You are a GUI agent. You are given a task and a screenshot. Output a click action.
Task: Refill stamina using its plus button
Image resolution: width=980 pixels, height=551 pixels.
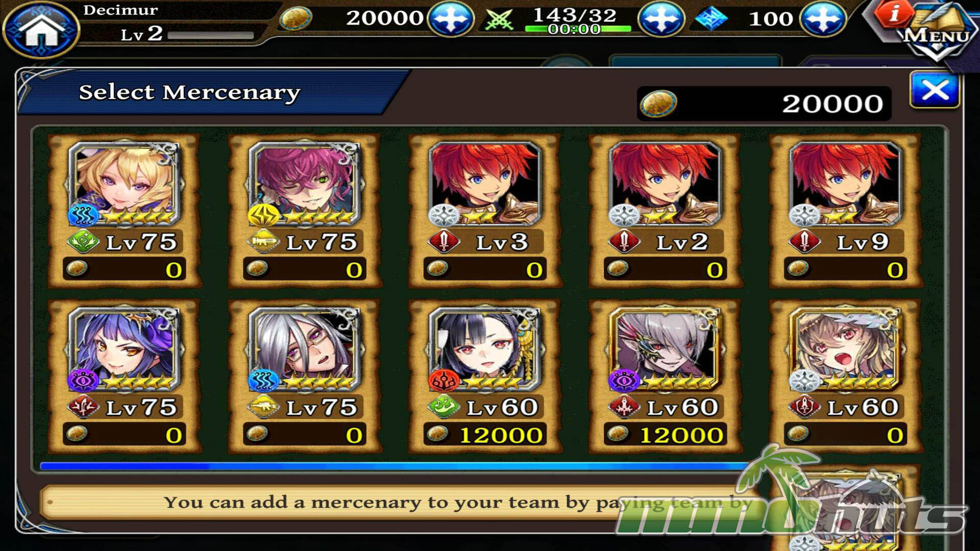[x=661, y=19]
